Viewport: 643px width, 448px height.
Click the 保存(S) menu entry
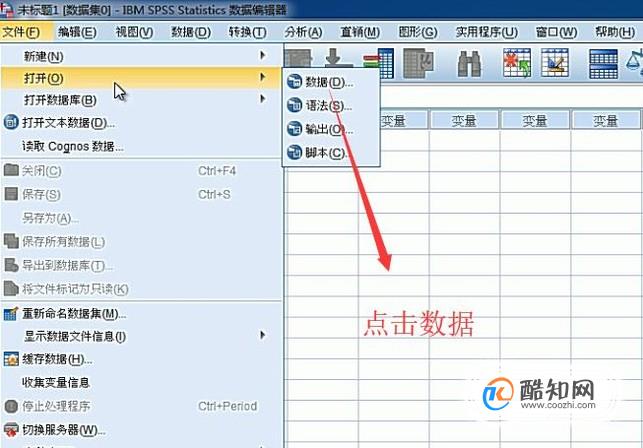point(141,194)
